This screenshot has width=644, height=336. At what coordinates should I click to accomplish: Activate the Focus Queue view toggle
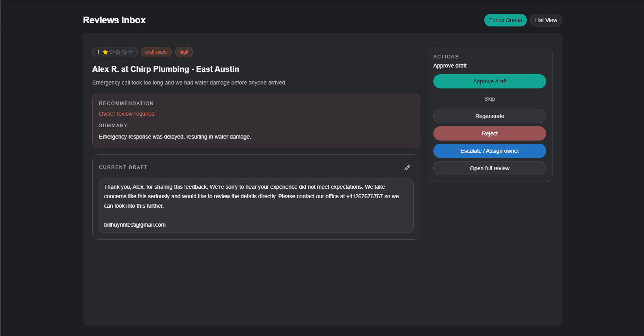click(x=505, y=20)
